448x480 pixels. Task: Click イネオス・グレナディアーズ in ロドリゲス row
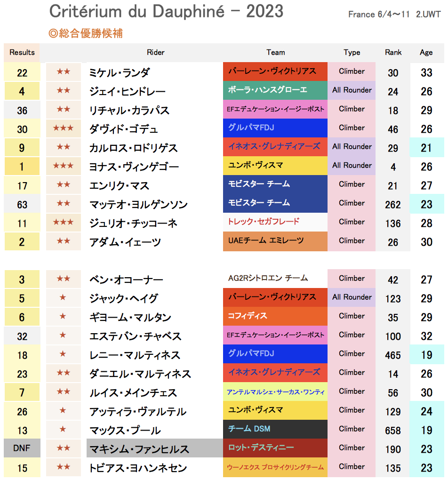275,146
